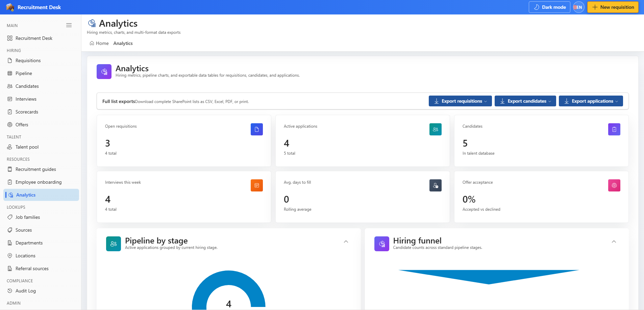Viewport: 644px width, 310px height.
Task: Click the Offers target icon in sidebar
Action: 10,125
